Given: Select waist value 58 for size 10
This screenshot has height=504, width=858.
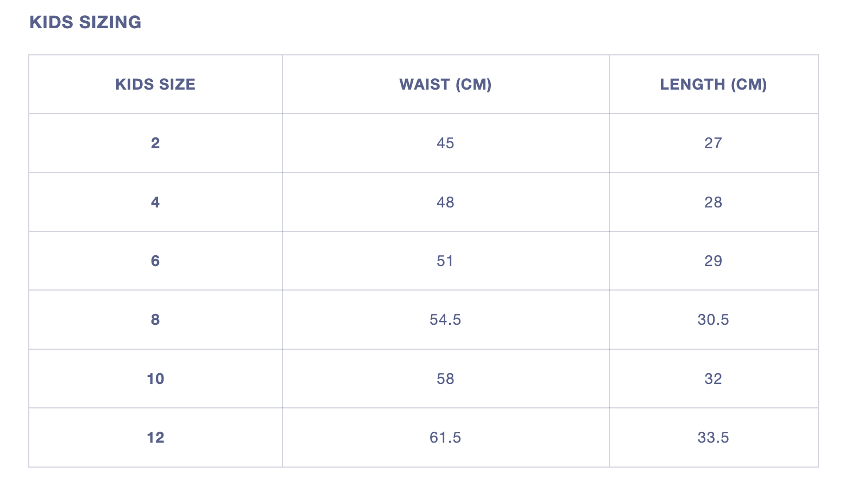Looking at the screenshot, I should (x=445, y=379).
